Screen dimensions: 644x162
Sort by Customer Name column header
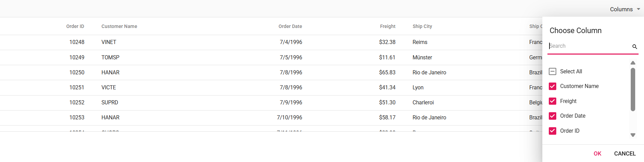(x=119, y=26)
